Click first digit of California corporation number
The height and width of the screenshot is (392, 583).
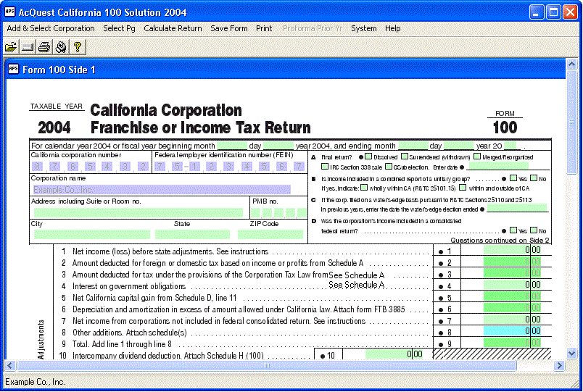tap(36, 167)
